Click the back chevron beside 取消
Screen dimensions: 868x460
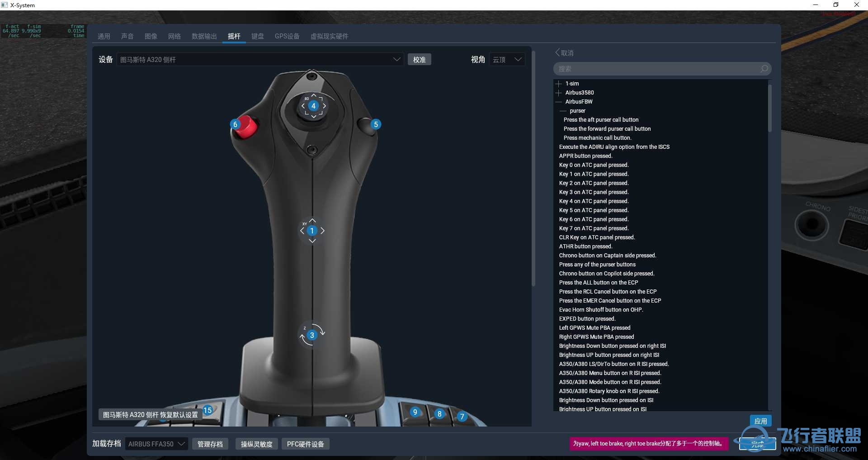click(557, 52)
